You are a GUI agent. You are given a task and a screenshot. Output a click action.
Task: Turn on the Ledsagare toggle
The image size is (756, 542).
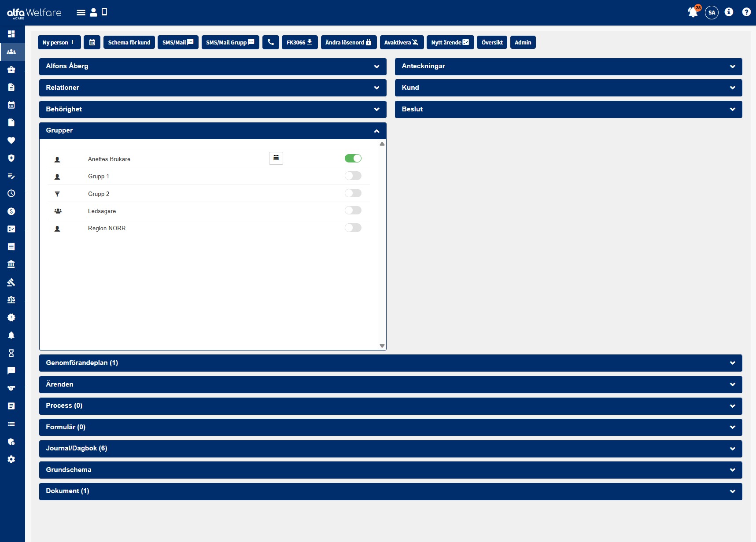tap(353, 210)
